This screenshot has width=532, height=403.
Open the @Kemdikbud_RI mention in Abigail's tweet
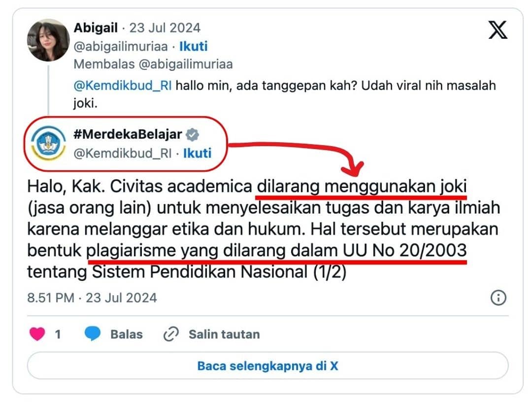pyautogui.click(x=123, y=86)
